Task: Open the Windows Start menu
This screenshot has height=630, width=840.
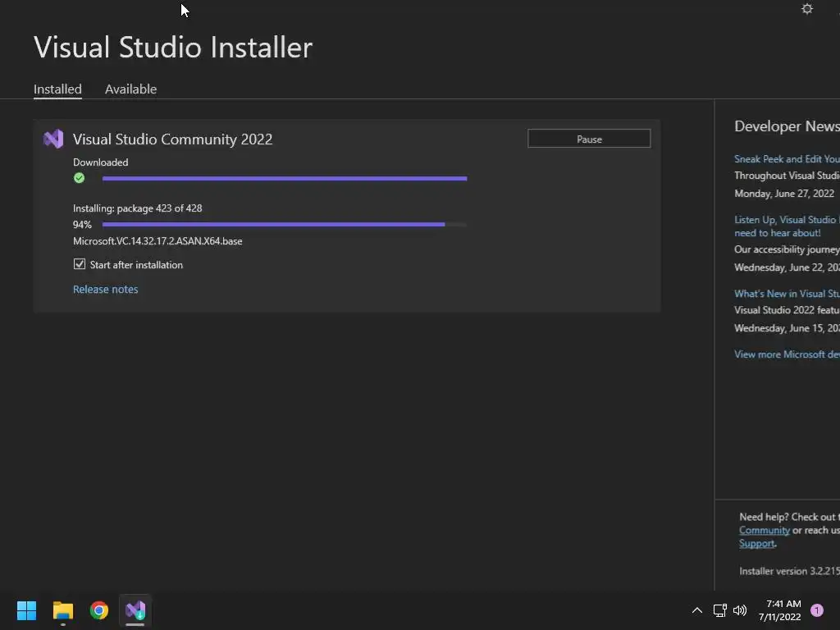Action: [x=26, y=610]
